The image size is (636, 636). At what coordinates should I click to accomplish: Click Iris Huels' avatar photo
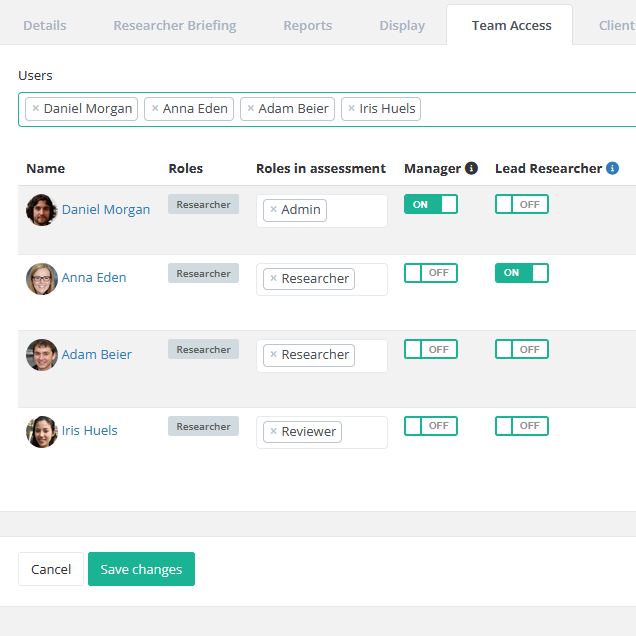pos(41,431)
